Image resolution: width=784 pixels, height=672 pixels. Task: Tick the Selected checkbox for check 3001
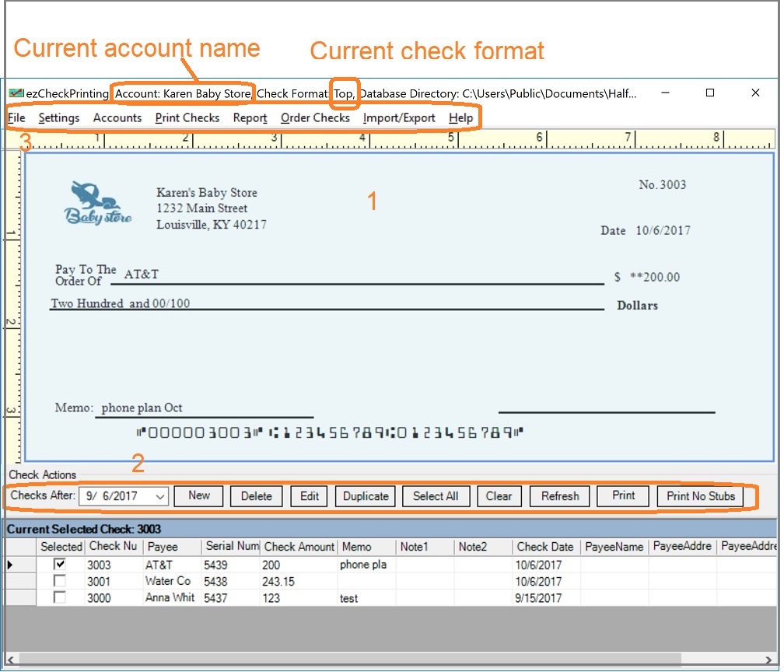pos(60,581)
